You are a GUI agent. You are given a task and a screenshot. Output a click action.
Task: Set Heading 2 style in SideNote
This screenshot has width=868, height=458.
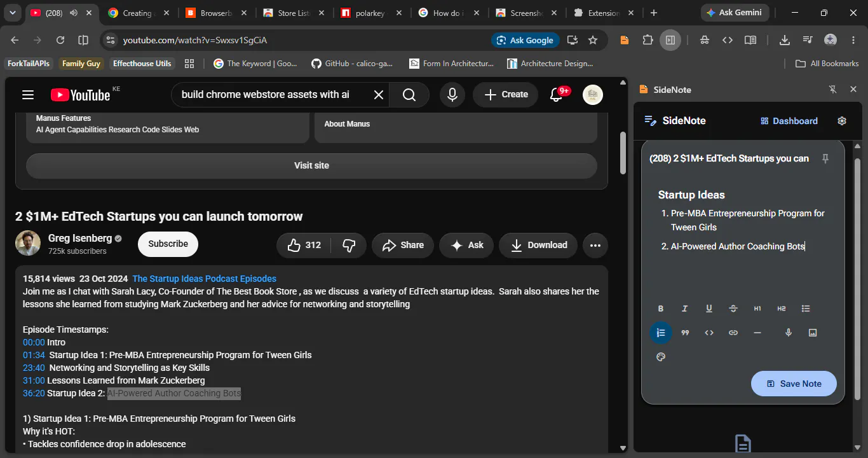coord(782,309)
